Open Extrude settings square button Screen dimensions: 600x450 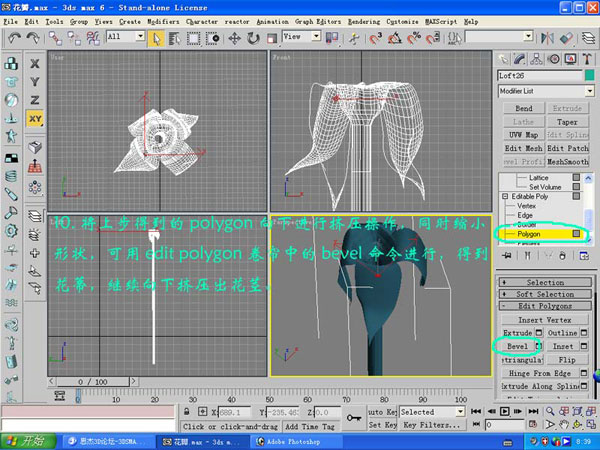pos(538,333)
